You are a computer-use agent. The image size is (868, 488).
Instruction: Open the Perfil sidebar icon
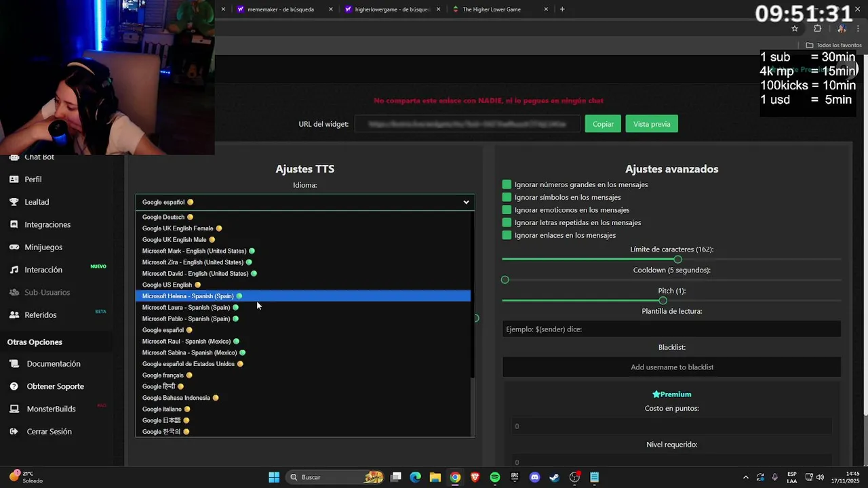[14, 180]
